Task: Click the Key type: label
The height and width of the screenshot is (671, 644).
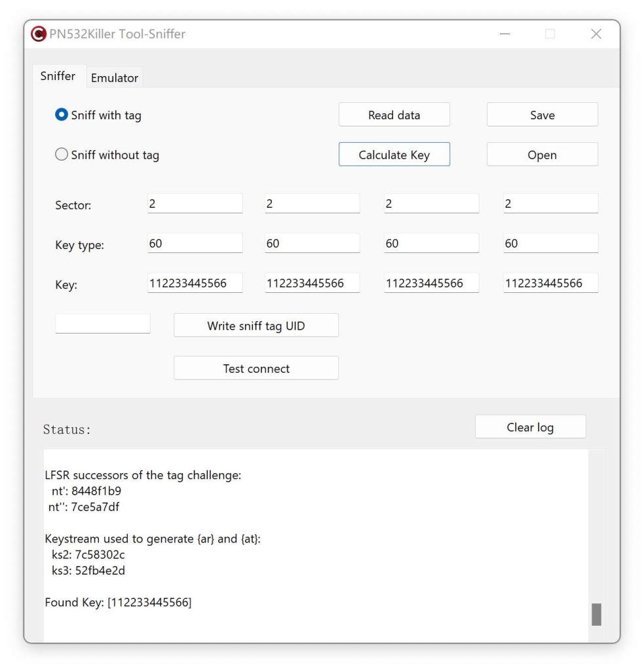Action: pos(79,245)
